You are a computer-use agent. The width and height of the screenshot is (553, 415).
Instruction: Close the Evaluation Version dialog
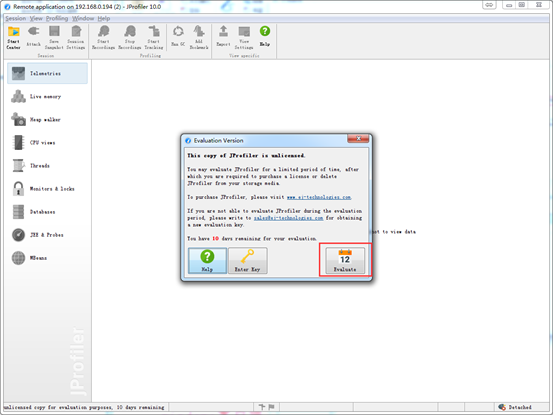[358, 139]
